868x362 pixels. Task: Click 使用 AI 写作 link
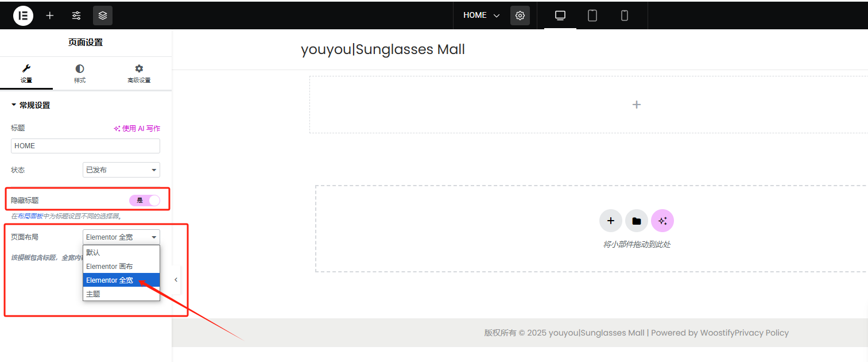click(137, 129)
